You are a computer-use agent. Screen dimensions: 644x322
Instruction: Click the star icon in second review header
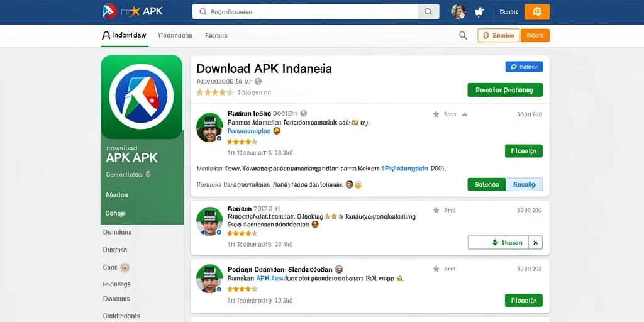pyautogui.click(x=436, y=210)
